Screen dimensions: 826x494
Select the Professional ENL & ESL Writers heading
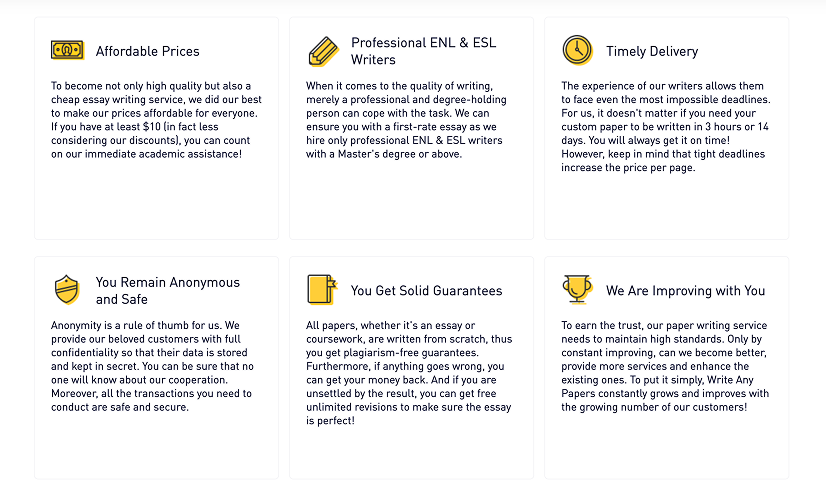click(x=423, y=51)
